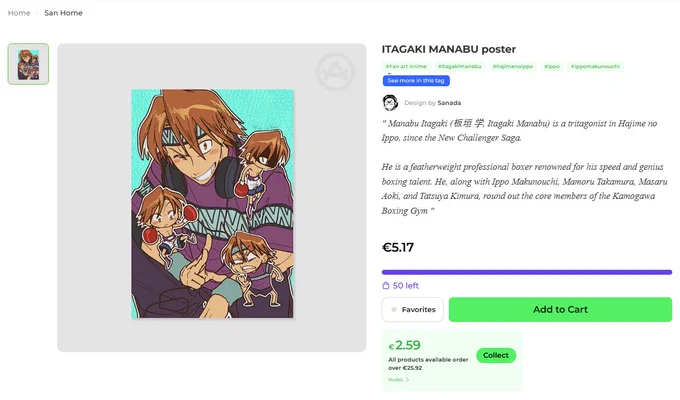Image resolution: width=680 pixels, height=400 pixels.
Task: Open designer Sanada's profile name
Action: tap(449, 103)
